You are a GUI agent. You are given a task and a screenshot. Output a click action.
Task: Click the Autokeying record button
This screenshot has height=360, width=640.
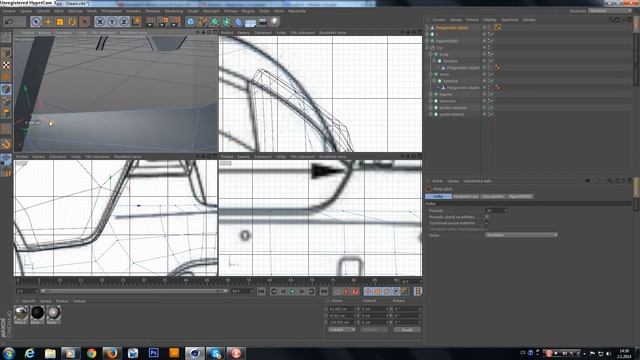pos(356,291)
